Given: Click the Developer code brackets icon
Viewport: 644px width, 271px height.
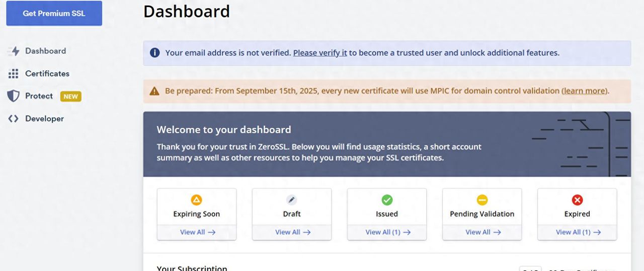Looking at the screenshot, I should tap(14, 119).
